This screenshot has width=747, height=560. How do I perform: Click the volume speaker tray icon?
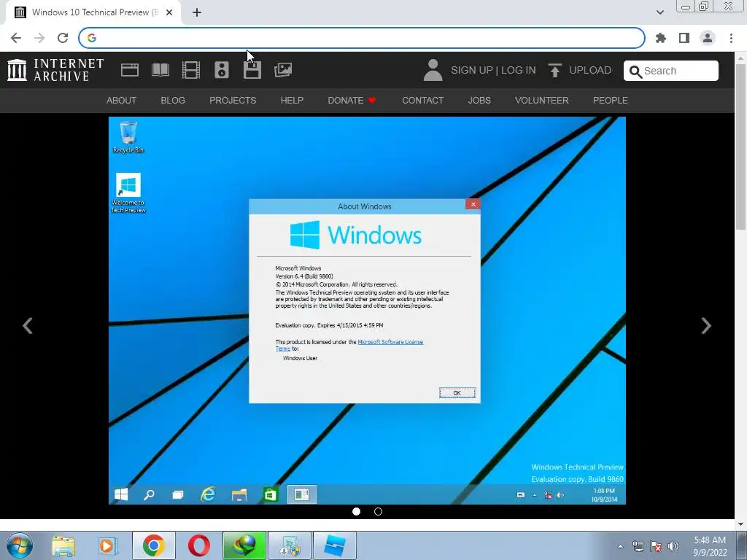pos(673,546)
